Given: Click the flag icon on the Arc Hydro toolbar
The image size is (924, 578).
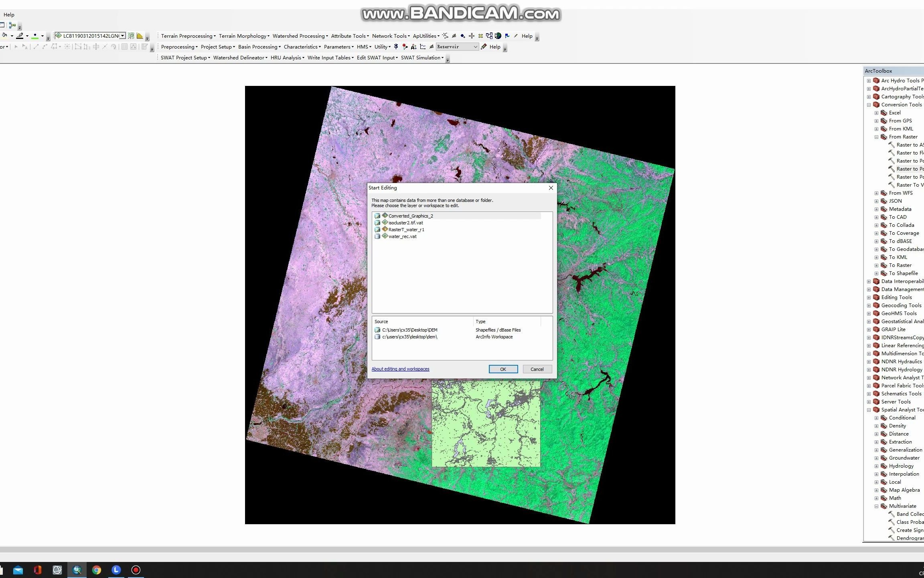Looking at the screenshot, I should pos(507,36).
